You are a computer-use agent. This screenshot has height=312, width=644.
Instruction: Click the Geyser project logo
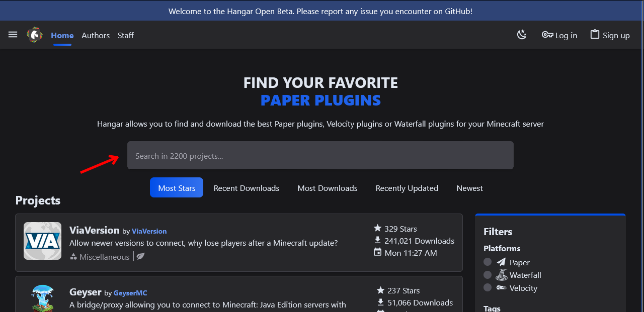point(42,297)
